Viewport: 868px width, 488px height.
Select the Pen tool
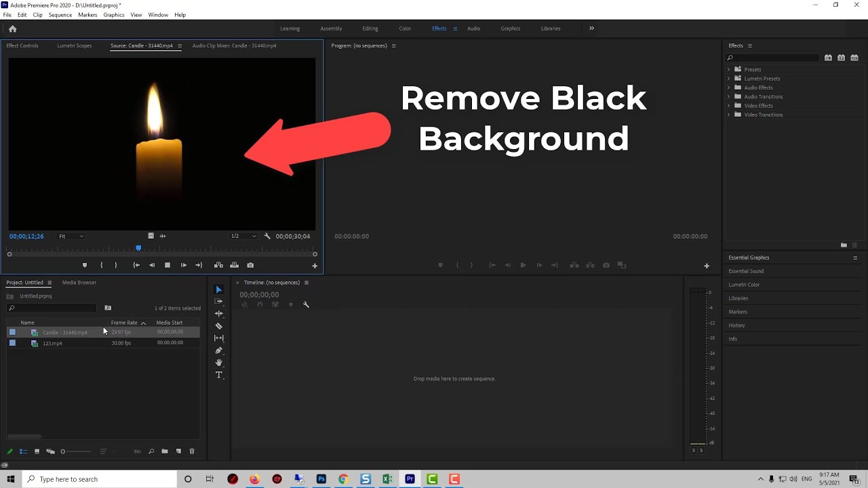[218, 350]
